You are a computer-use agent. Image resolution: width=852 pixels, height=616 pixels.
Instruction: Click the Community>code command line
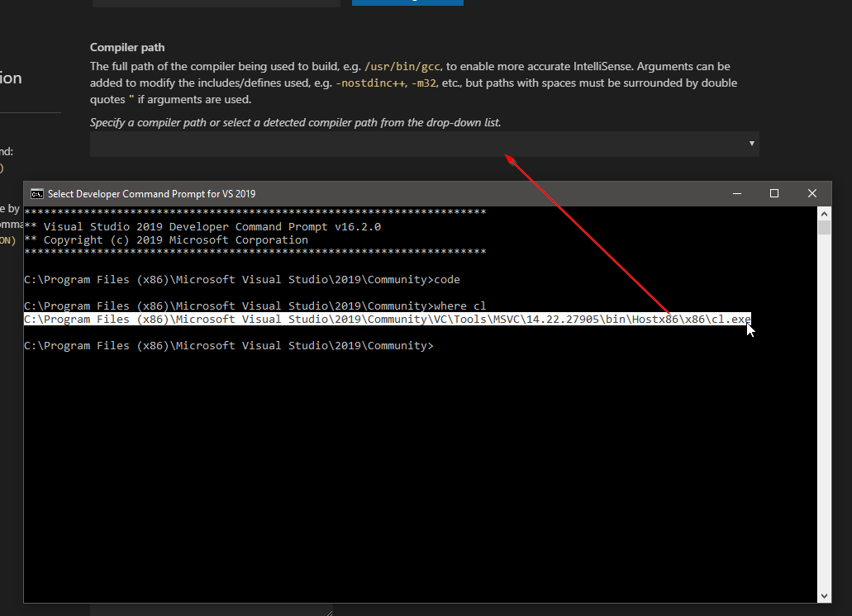[x=242, y=279]
